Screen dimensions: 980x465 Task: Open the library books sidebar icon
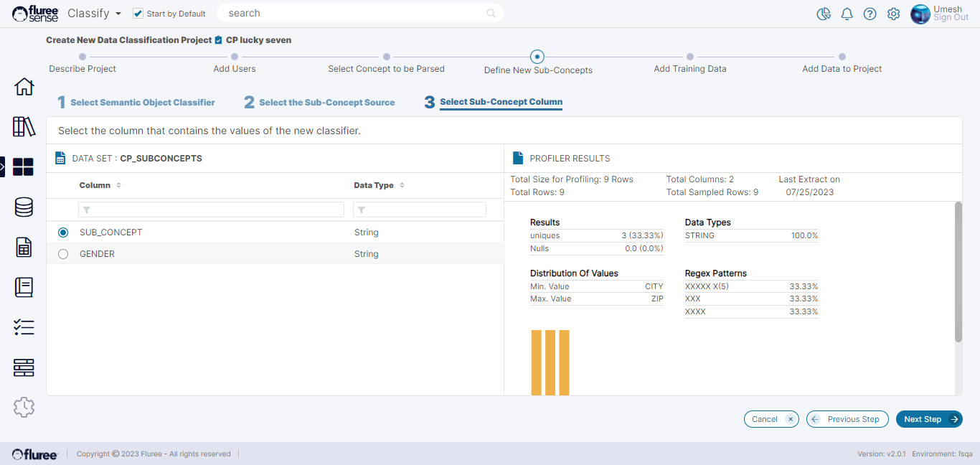tap(24, 127)
